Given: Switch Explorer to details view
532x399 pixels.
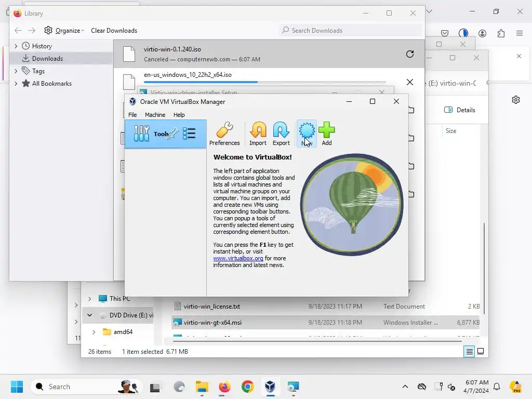Looking at the screenshot, I should (469, 352).
